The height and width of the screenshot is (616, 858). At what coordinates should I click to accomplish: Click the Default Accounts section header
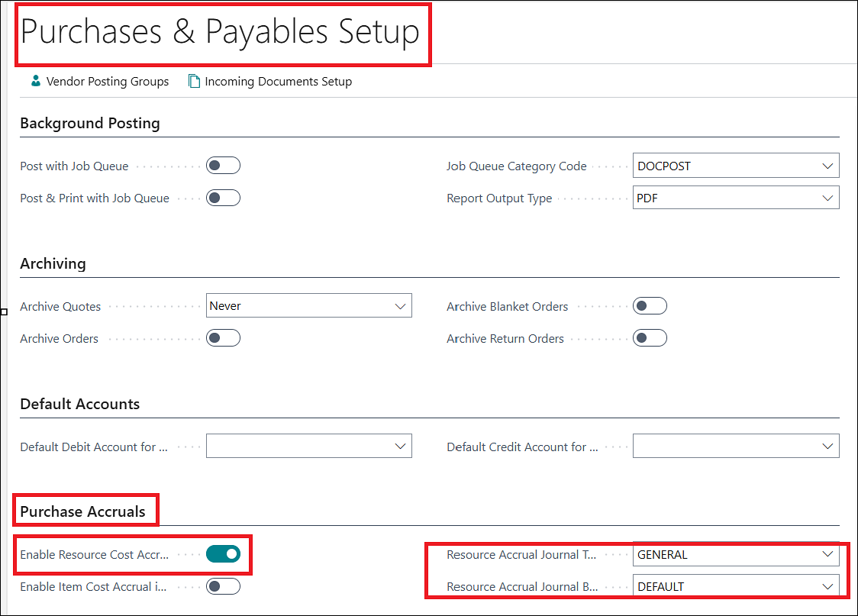(80, 404)
